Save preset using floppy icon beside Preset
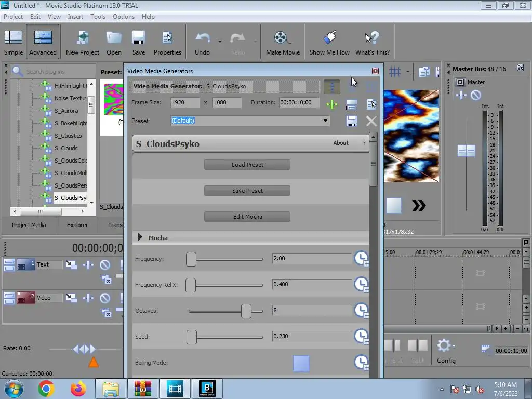 [352, 121]
